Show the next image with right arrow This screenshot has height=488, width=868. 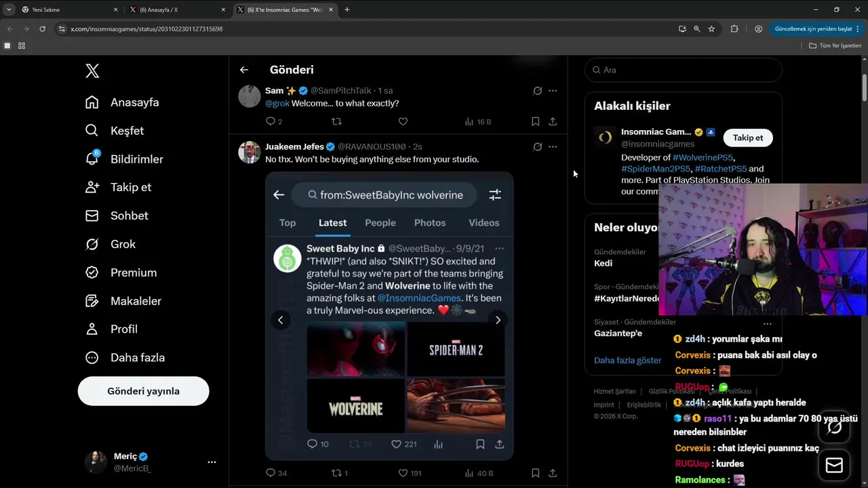pyautogui.click(x=498, y=320)
